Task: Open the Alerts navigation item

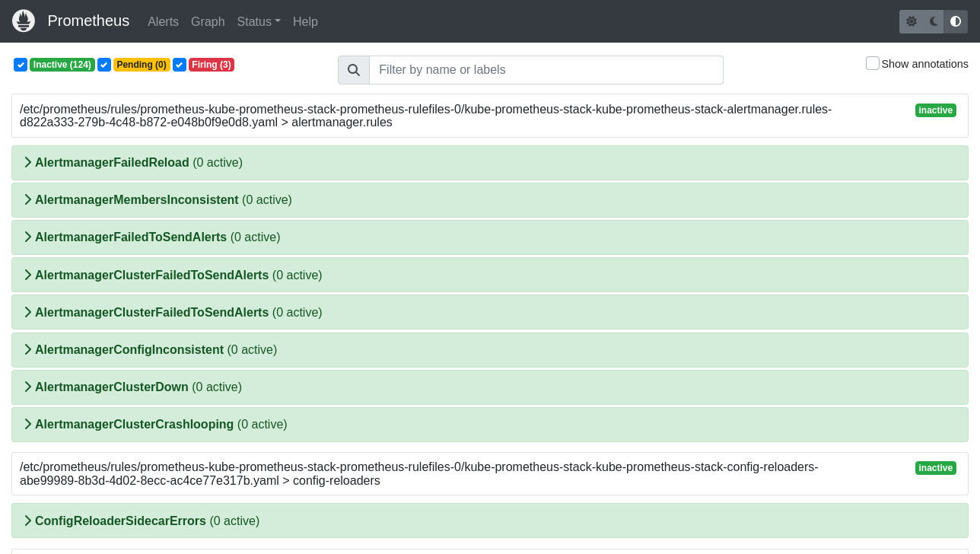Action: pos(163,21)
